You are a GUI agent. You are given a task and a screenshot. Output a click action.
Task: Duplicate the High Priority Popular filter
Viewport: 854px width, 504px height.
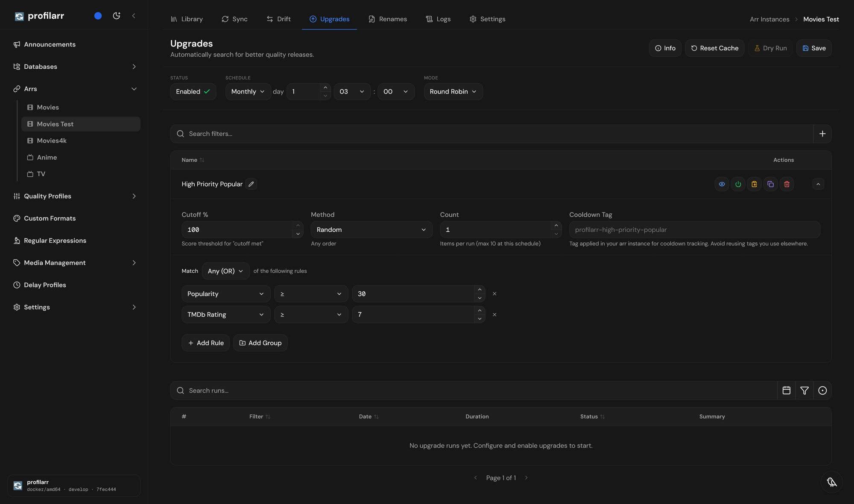[770, 184]
